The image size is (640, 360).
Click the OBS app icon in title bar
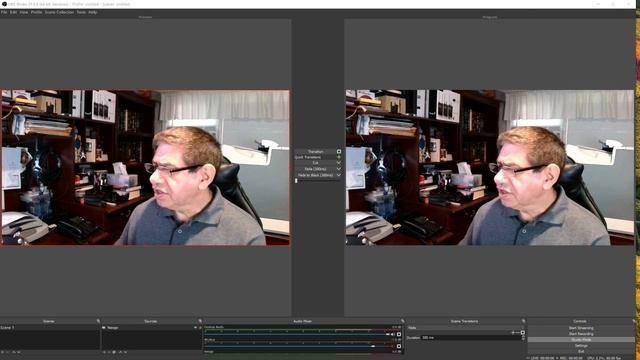(x=4, y=4)
